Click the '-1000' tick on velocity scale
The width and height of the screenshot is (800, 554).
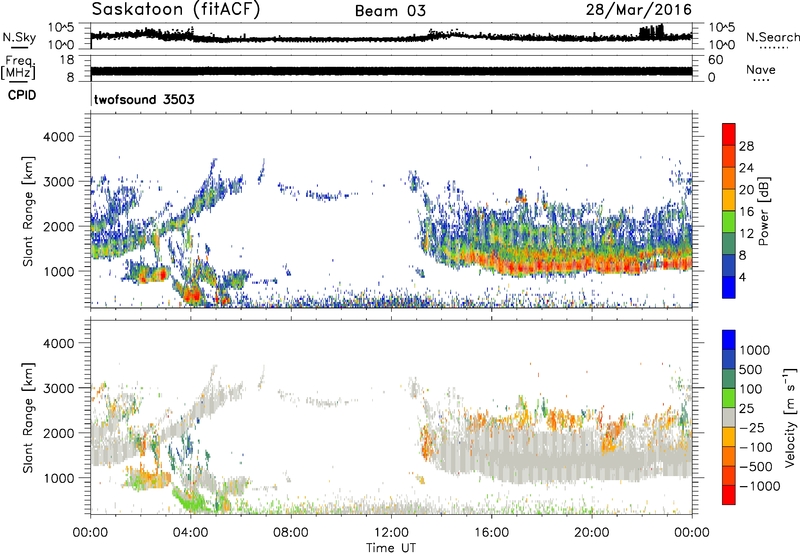[x=760, y=486]
